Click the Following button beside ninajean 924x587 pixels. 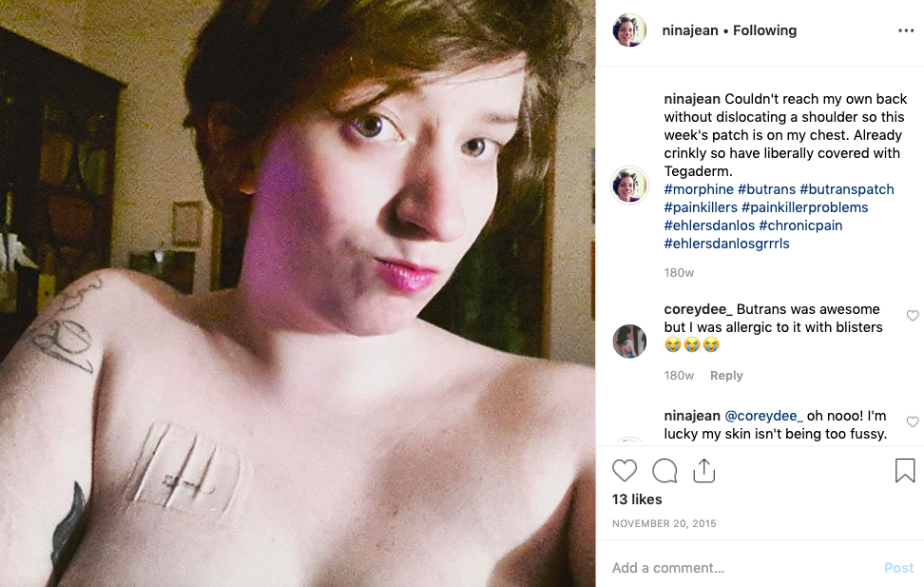coord(764,30)
